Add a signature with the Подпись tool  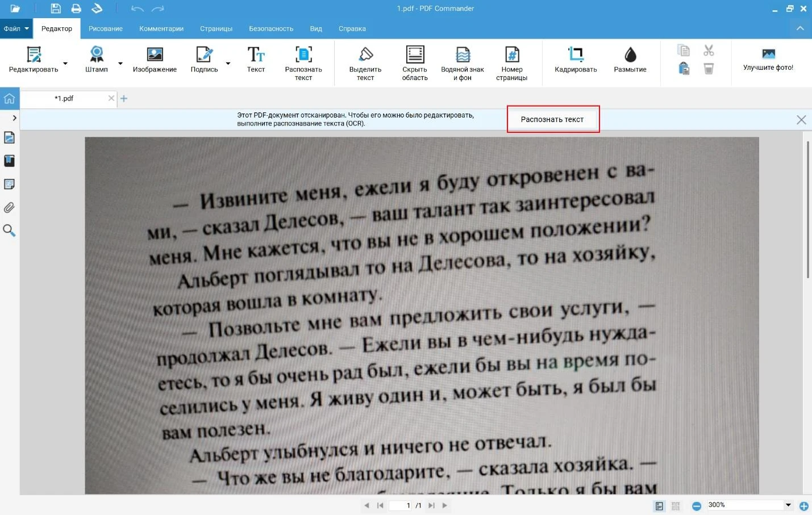[x=204, y=60]
